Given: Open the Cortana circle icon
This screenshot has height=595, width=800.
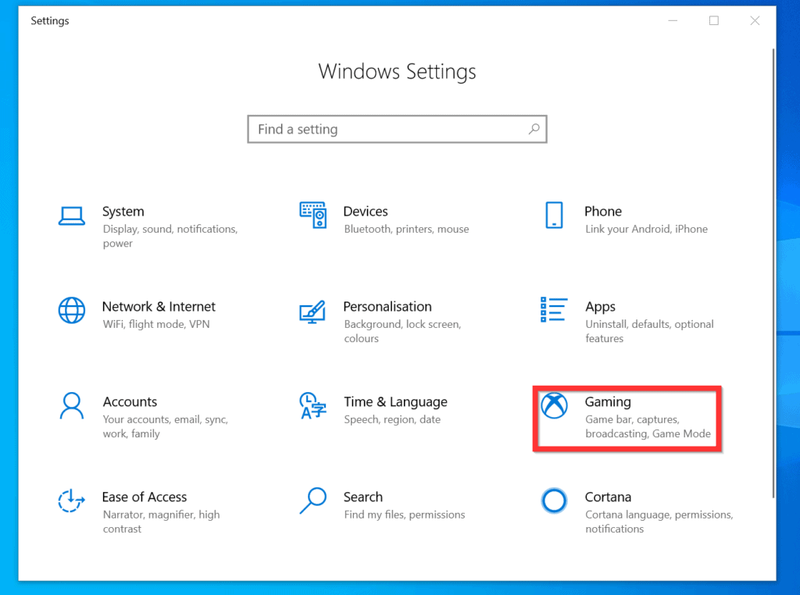Looking at the screenshot, I should (554, 501).
